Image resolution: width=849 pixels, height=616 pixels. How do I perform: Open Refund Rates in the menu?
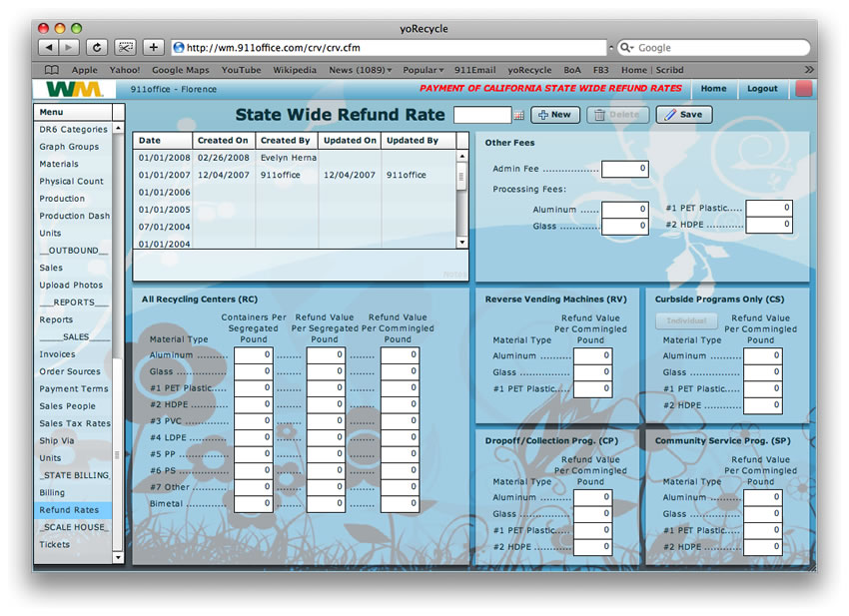(73, 510)
